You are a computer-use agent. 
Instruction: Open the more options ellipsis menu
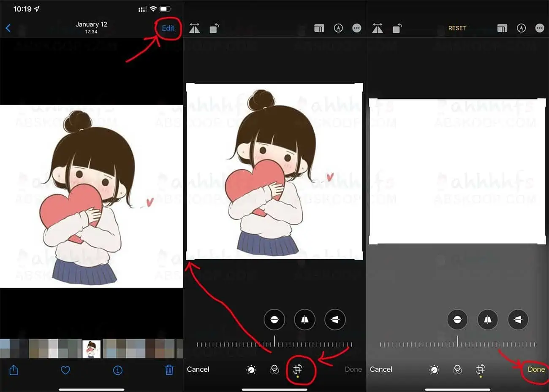pyautogui.click(x=357, y=28)
